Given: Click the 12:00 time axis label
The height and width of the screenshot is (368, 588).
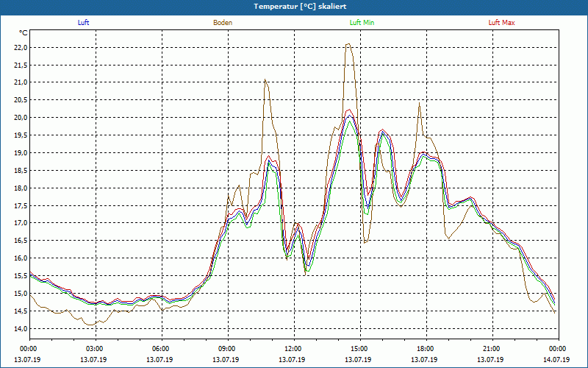Looking at the screenshot, I should pos(292,349).
